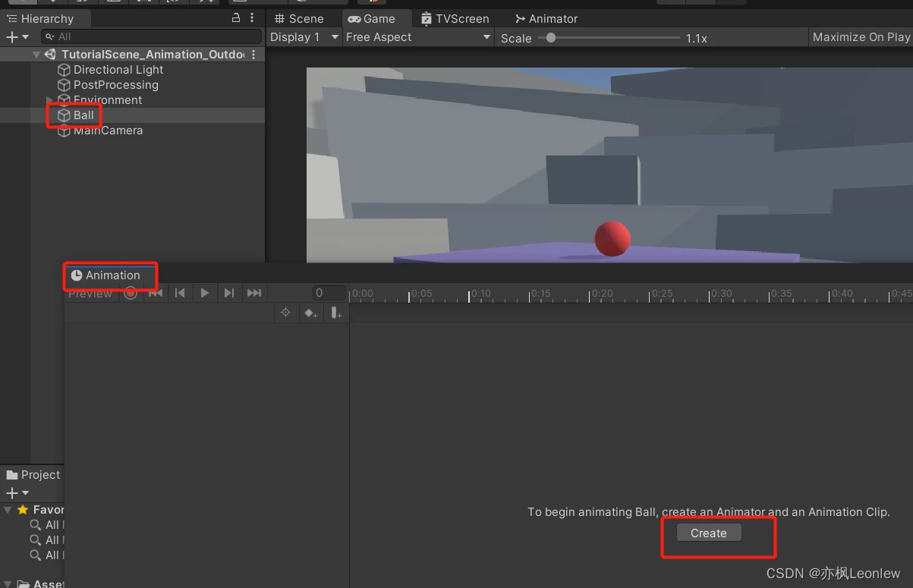Screen dimensions: 913x588
Task: Toggle the Hierarchy panel lock icon
Action: point(236,17)
